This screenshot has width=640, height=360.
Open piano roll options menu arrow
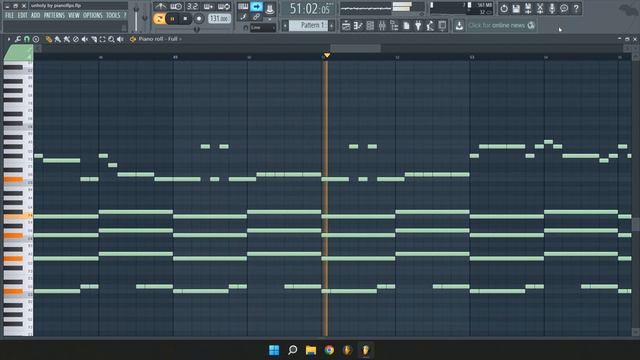[x=9, y=39]
